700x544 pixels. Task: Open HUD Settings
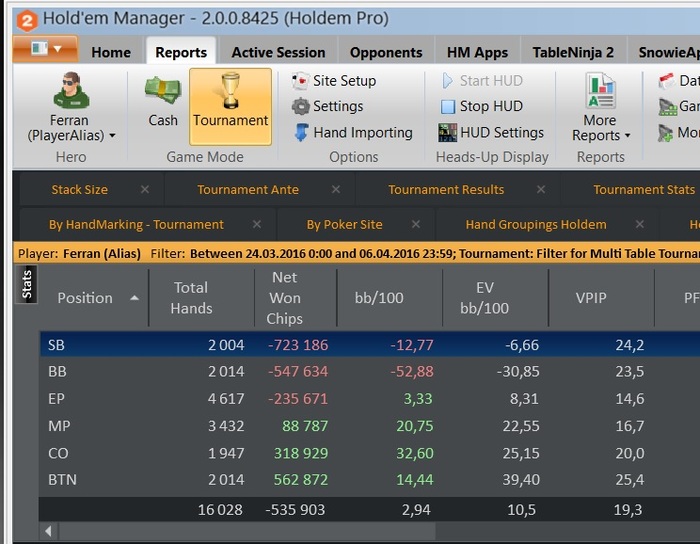[x=491, y=133]
